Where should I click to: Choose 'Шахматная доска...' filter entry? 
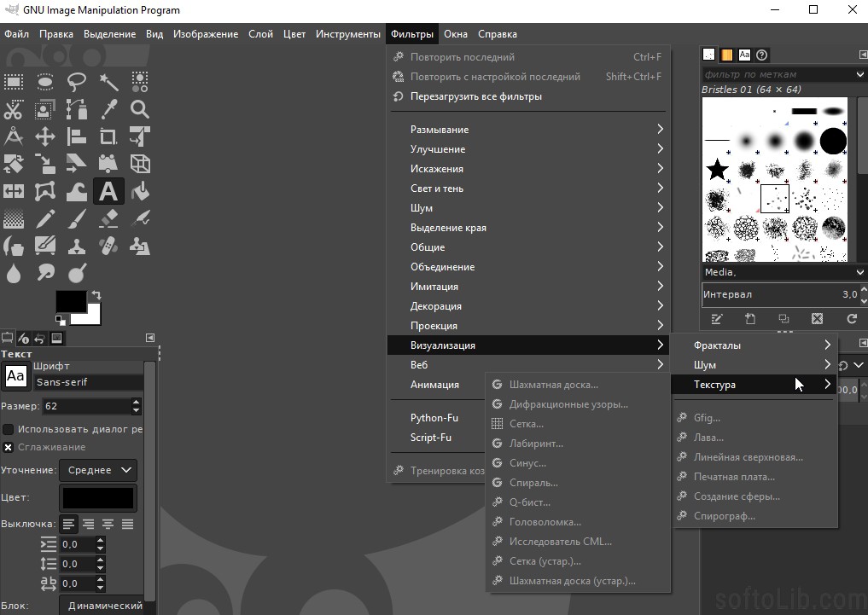pos(578,385)
